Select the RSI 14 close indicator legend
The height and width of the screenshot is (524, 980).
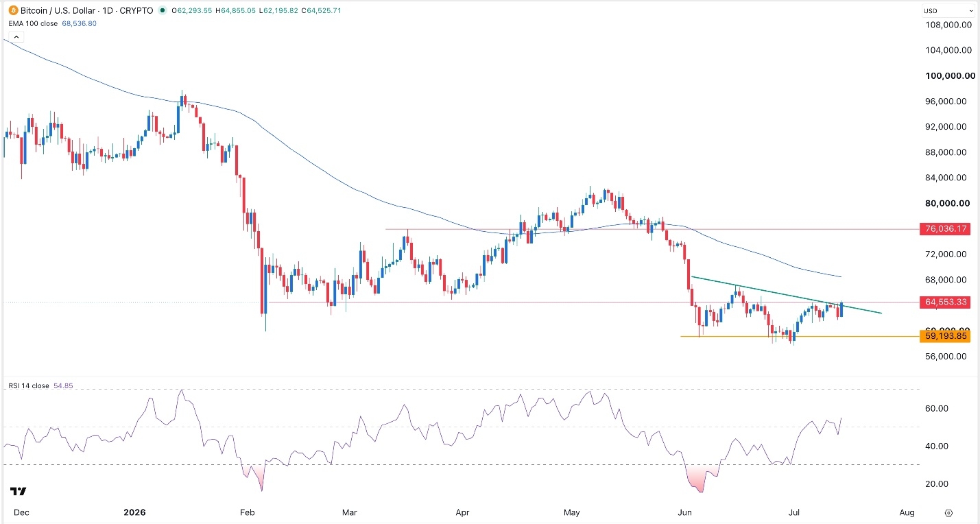[29, 386]
